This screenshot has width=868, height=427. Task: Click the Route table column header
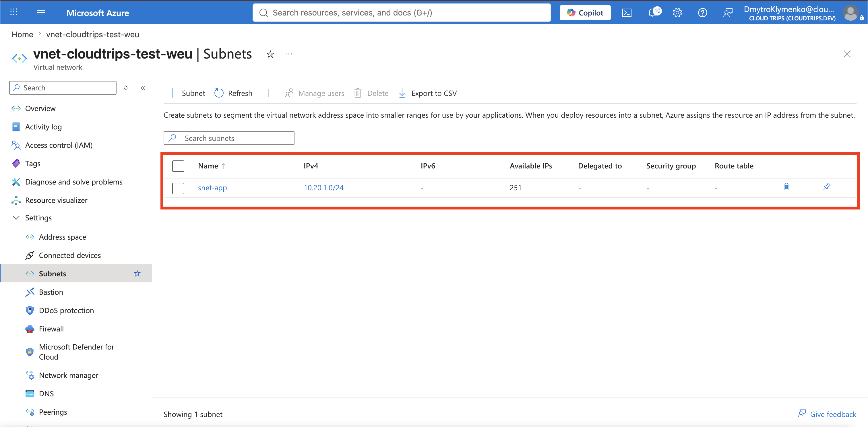734,166
